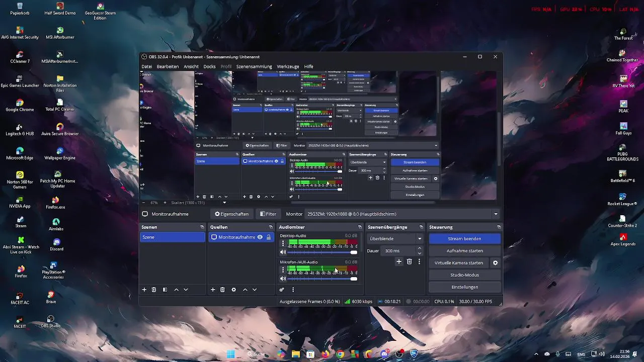The image size is (644, 362).
Task: Toggle visibility eye of the Monitoraufnahme source
Action: tap(260, 237)
